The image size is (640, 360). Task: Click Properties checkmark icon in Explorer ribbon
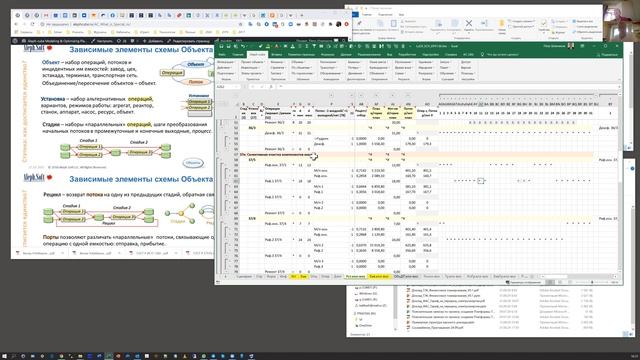pos(544,23)
